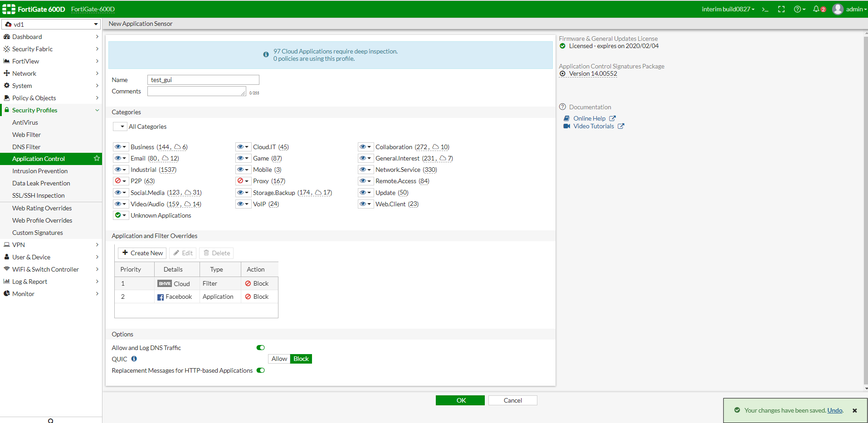The width and height of the screenshot is (868, 423).
Task: Open the interim build0827 dropdown
Action: (x=728, y=9)
